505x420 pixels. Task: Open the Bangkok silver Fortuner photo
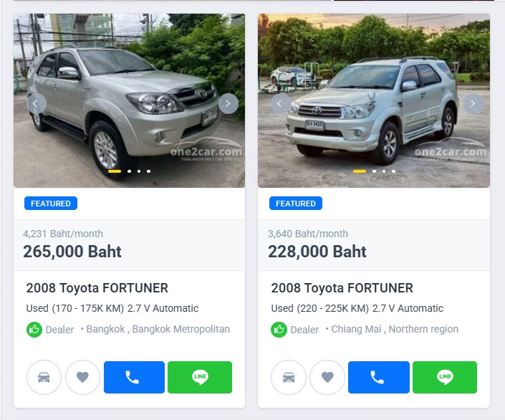point(129,100)
